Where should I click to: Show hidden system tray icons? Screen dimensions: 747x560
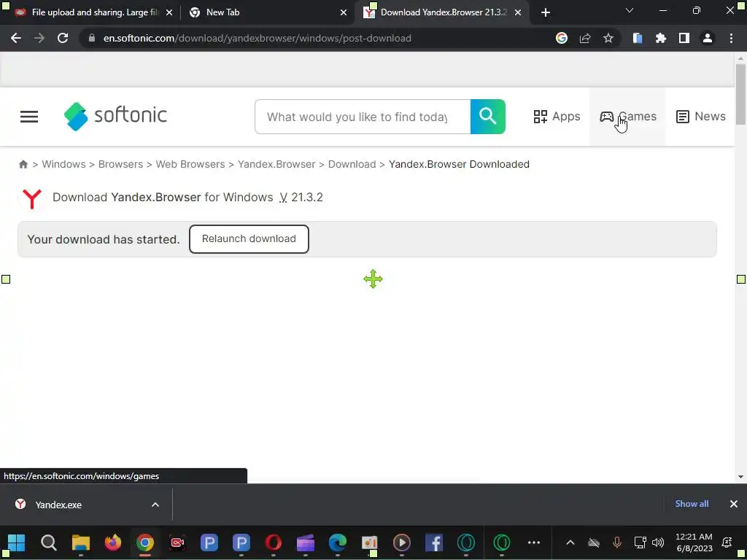coord(570,542)
